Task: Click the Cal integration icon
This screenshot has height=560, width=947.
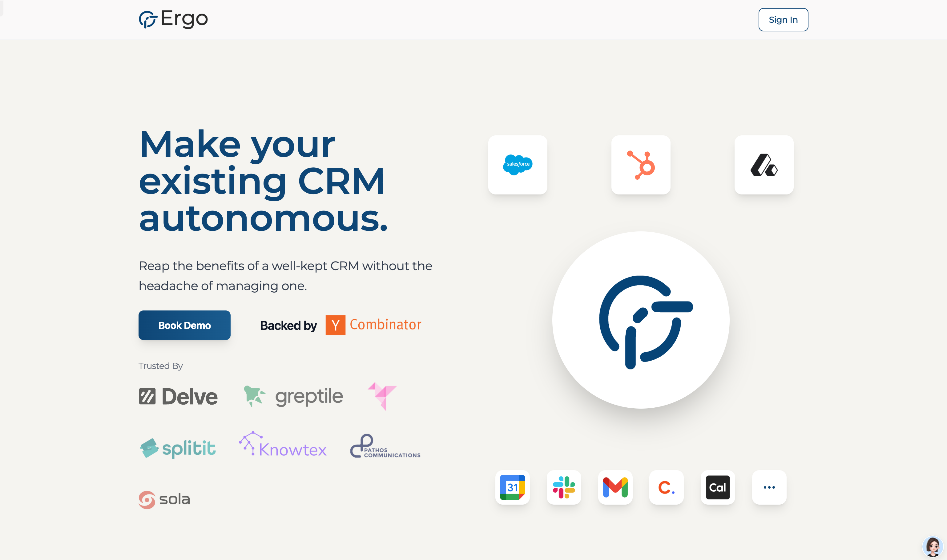Action: [717, 487]
